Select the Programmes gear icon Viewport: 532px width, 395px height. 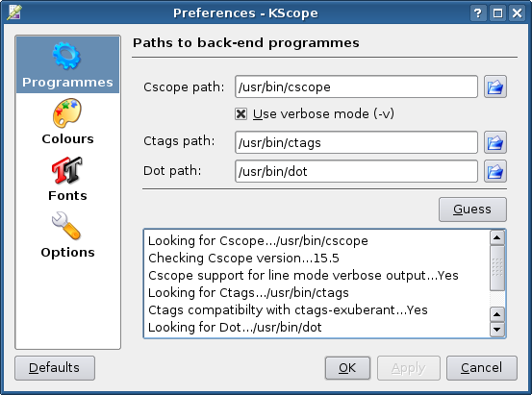(x=66, y=56)
